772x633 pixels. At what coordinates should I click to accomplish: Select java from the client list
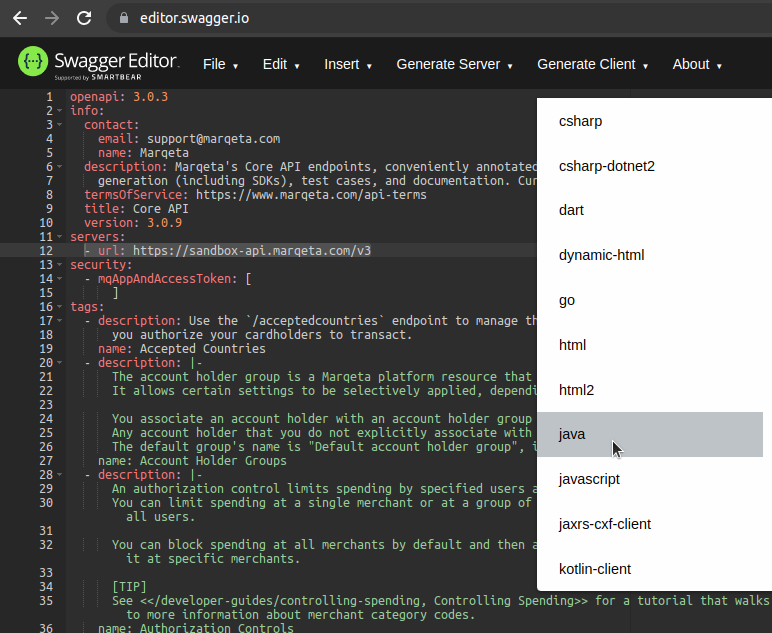572,435
